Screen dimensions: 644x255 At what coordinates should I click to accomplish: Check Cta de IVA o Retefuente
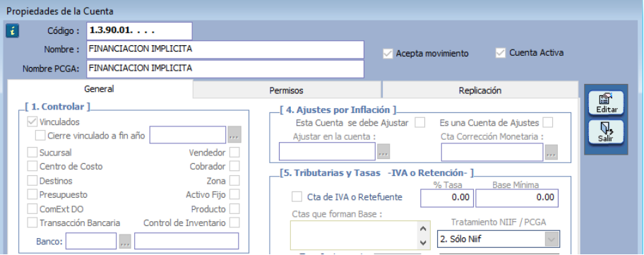click(297, 197)
